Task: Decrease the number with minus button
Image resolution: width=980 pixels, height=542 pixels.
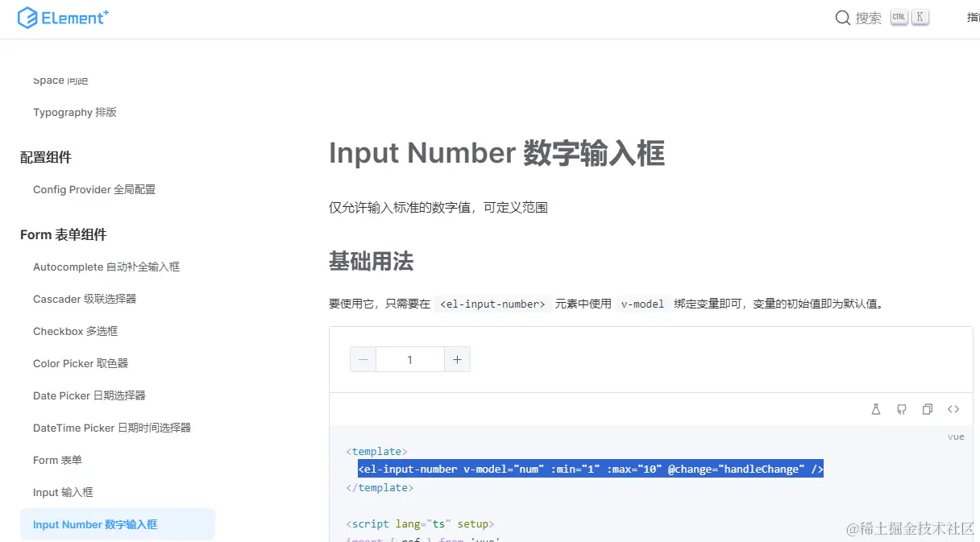Action: coord(363,360)
